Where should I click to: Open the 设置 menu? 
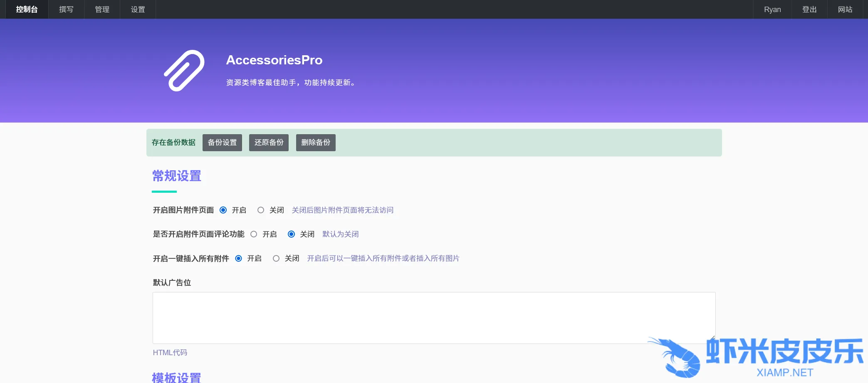click(x=138, y=9)
